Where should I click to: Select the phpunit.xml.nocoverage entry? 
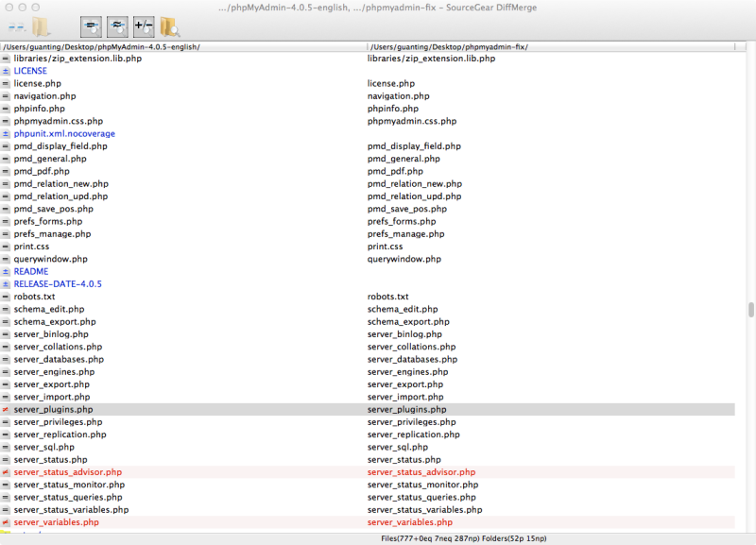tap(64, 133)
